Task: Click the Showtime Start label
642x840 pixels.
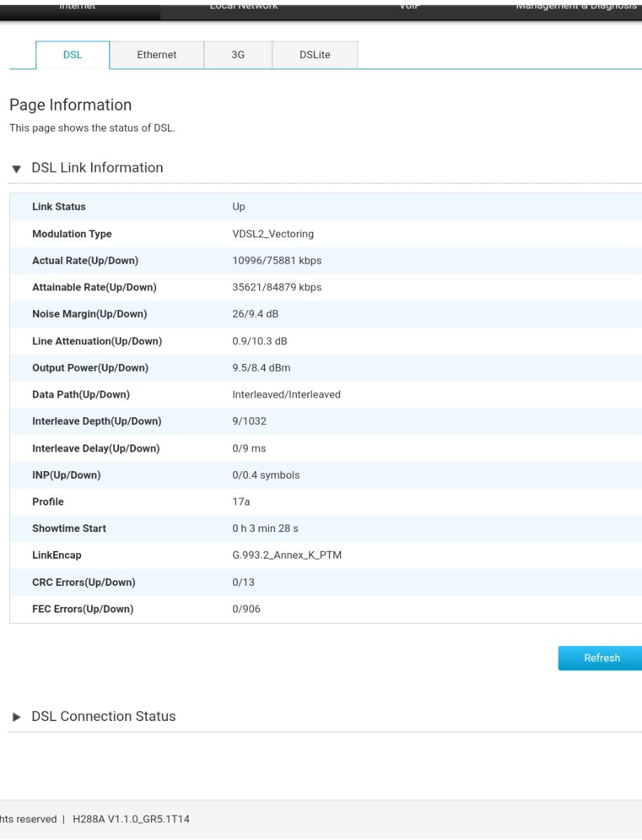Action: (x=69, y=528)
